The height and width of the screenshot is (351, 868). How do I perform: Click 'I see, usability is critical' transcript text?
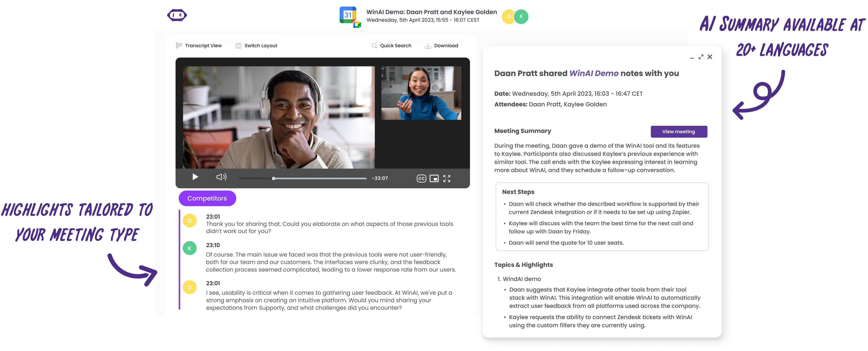[329, 301]
